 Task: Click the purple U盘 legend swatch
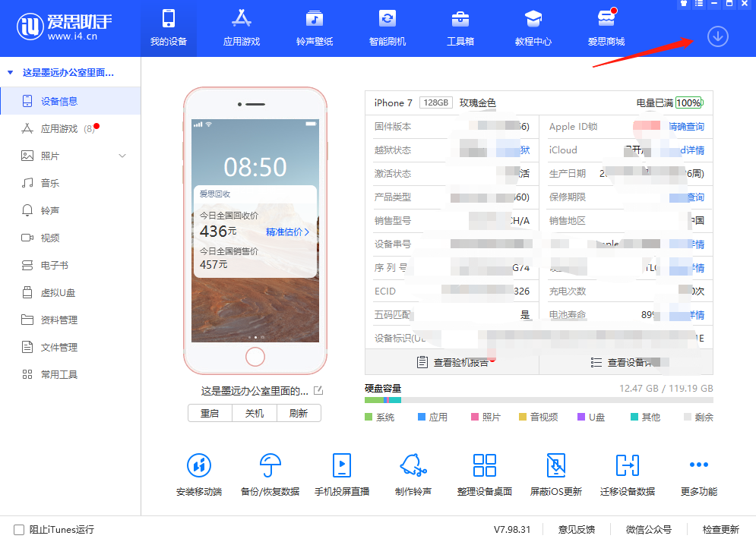coord(581,417)
